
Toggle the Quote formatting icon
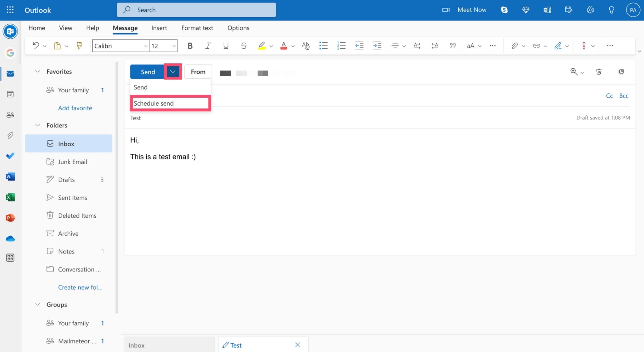(x=453, y=45)
